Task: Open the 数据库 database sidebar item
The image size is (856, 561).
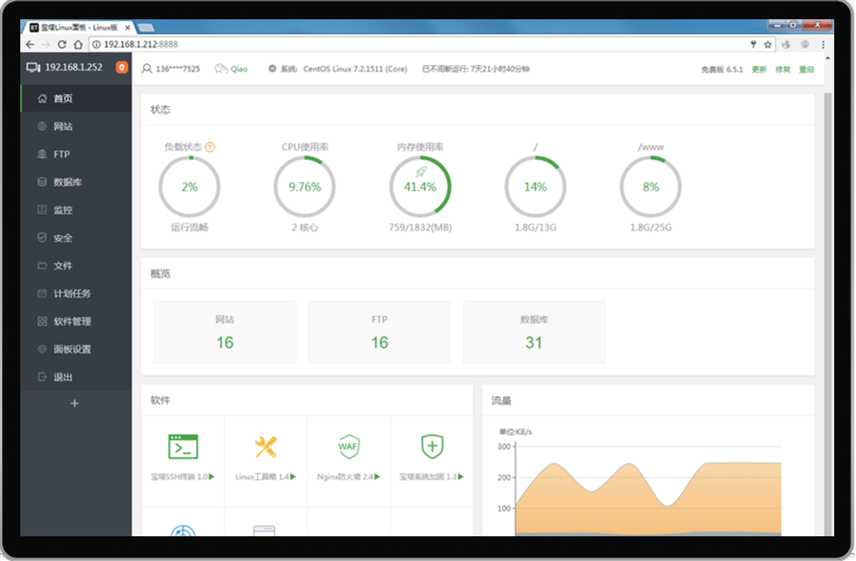Action: pyautogui.click(x=76, y=182)
